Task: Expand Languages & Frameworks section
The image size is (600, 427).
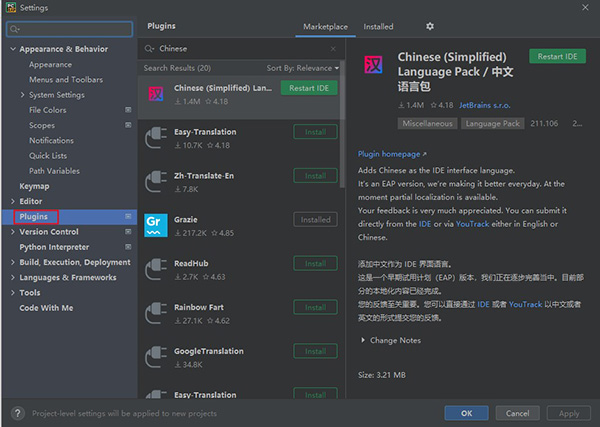Action: [13, 277]
